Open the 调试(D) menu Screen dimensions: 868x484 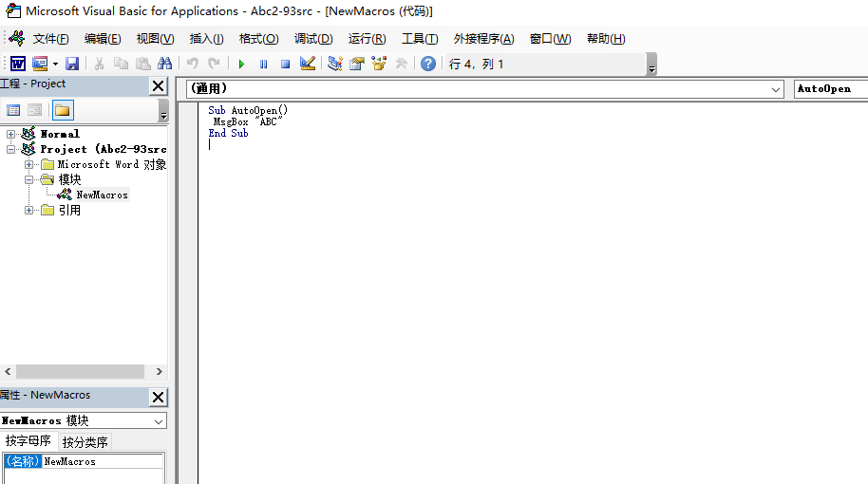click(x=313, y=39)
